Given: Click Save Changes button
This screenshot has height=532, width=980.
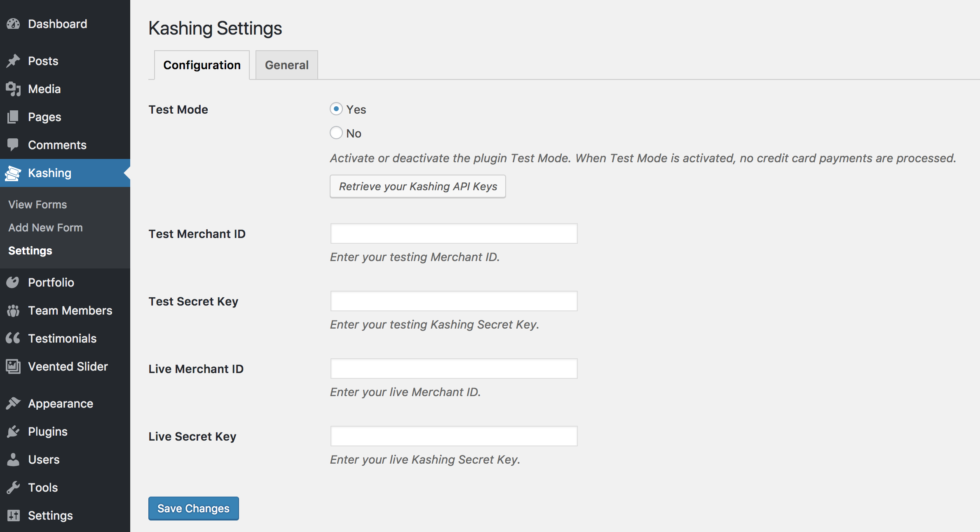Looking at the screenshot, I should tap(194, 509).
